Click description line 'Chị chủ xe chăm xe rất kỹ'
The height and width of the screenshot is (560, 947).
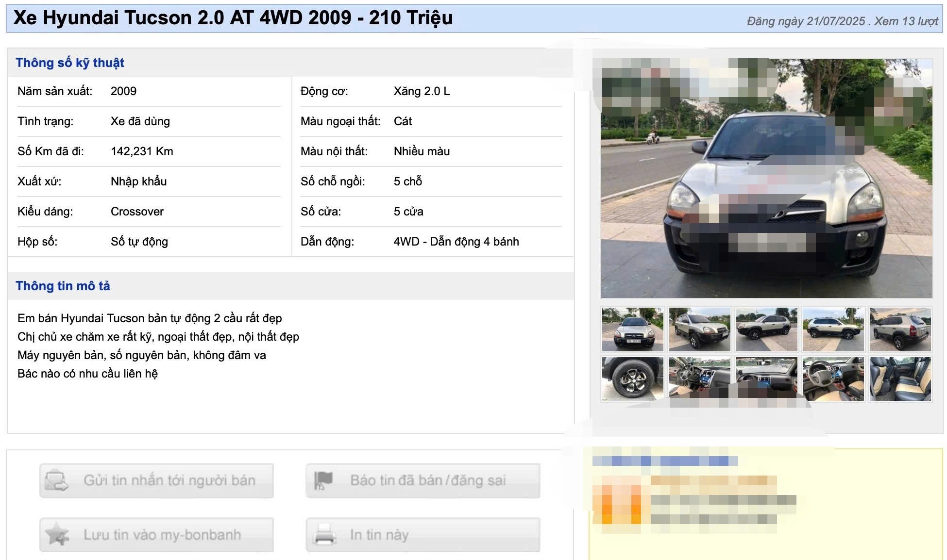click(x=158, y=337)
